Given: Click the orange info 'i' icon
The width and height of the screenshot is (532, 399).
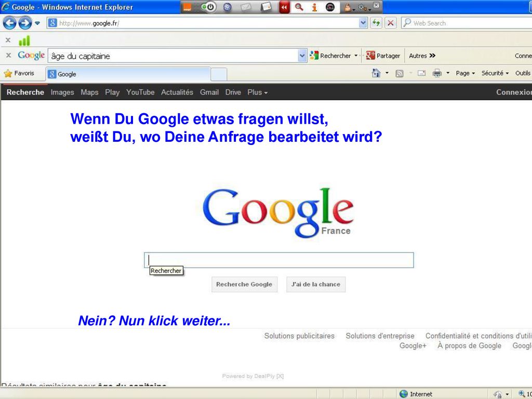Looking at the screenshot, I should click(x=314, y=7).
